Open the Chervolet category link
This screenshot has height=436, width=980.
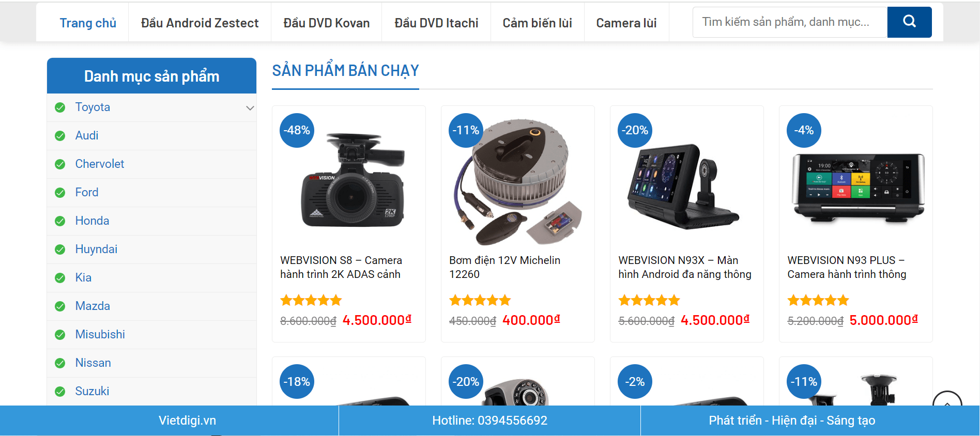tap(100, 164)
